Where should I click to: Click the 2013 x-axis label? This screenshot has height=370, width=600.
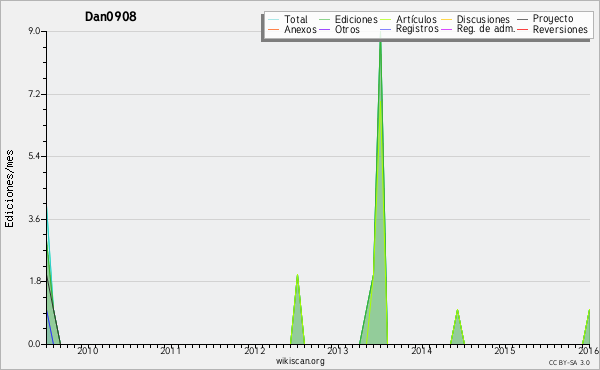point(338,350)
